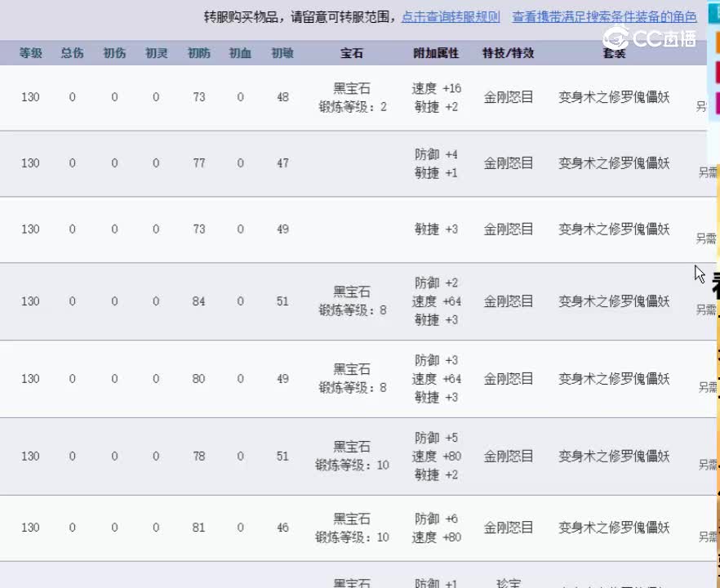Click the 防御 +6 attribute text
This screenshot has height=588, width=720.
[436, 519]
